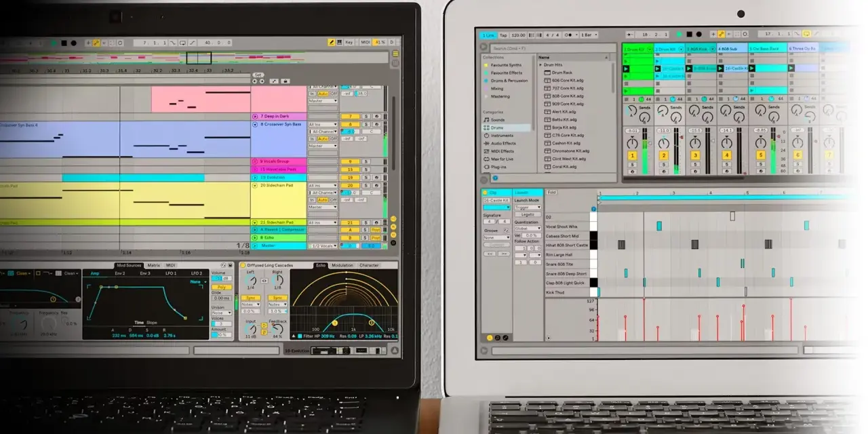The width and height of the screenshot is (868, 434).
Task: Click the Record circle in left window transport
Action: pos(73,42)
